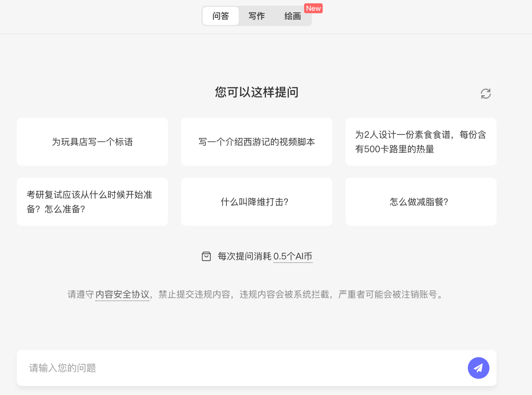Ask the 什么叫降维打击 example question
The height and width of the screenshot is (395, 532).
[x=256, y=202]
